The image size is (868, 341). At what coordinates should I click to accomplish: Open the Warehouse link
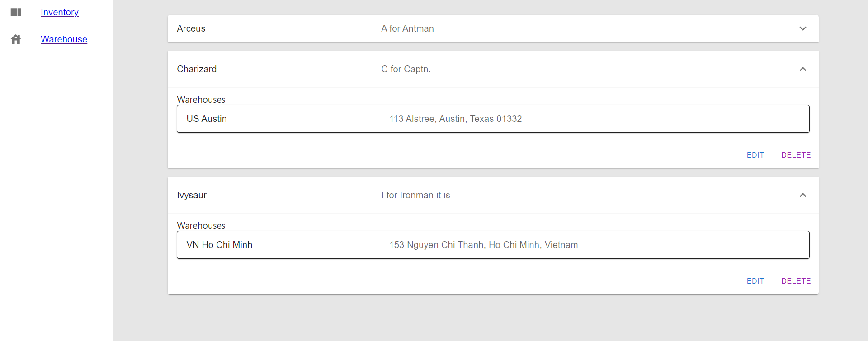(x=64, y=39)
